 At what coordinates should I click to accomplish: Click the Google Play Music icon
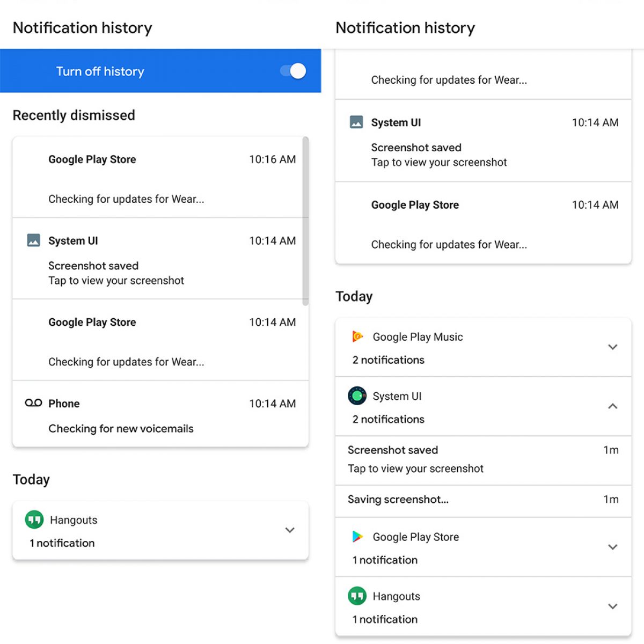[x=357, y=336]
